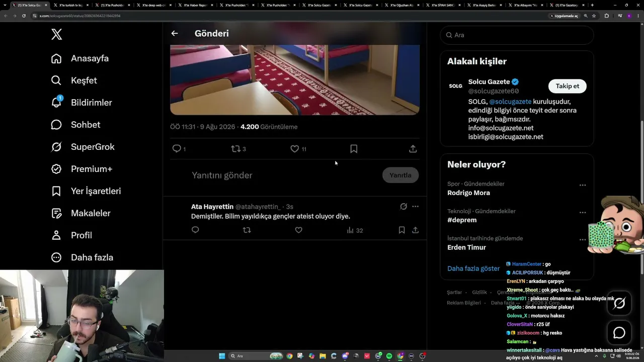Click the Reklam Bilgileri footer link
This screenshot has height=362, width=644.
click(464, 303)
